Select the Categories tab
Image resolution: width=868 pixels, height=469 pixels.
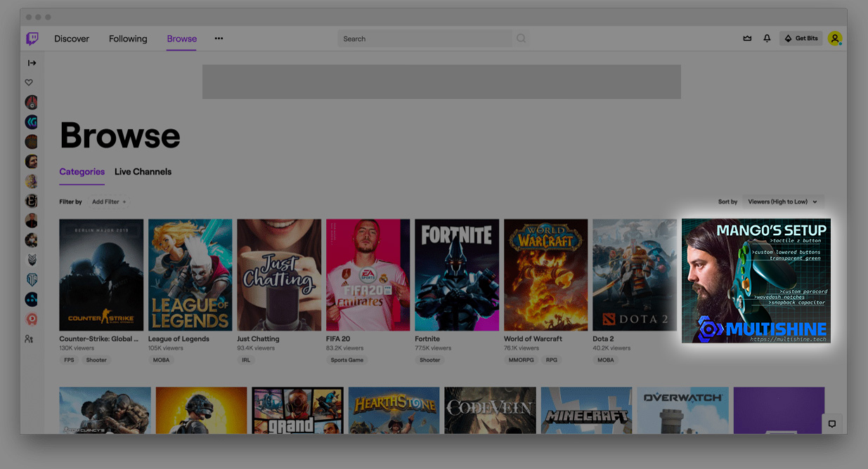(82, 172)
